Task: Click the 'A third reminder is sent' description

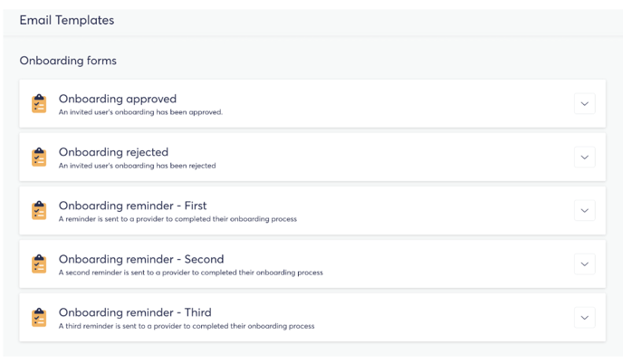Action: (187, 326)
